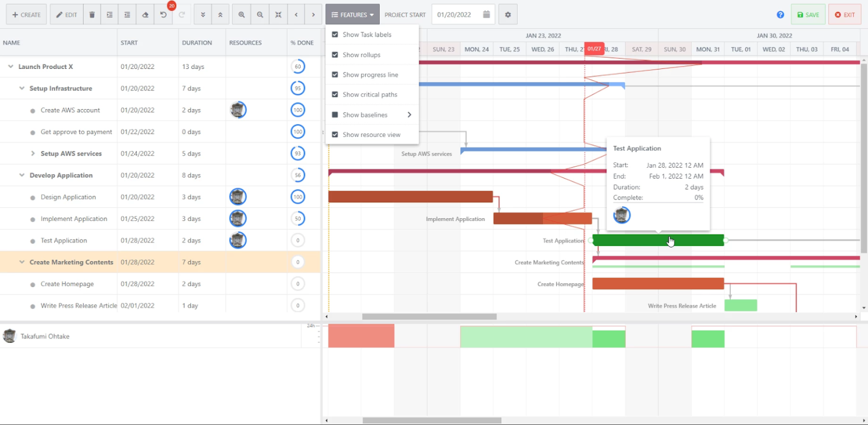This screenshot has width=868, height=425.
Task: Click the 100% progress circle for Create AWS account
Action: pos(298,110)
